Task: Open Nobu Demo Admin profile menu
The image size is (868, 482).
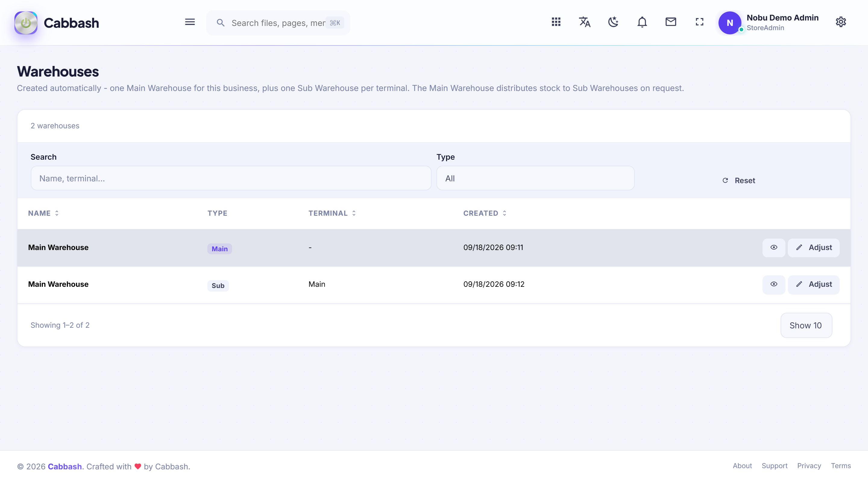Action: pyautogui.click(x=768, y=23)
